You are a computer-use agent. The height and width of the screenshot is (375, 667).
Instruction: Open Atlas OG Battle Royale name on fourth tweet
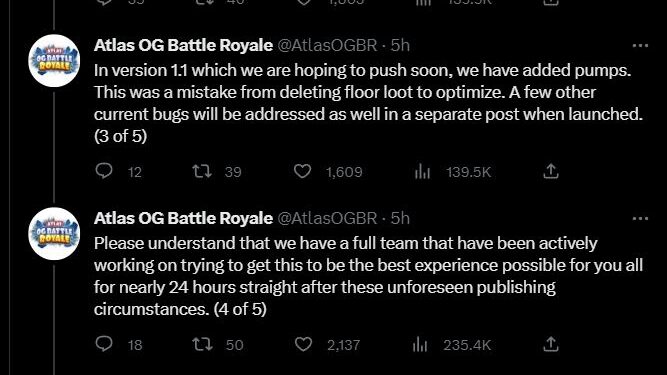(x=183, y=218)
